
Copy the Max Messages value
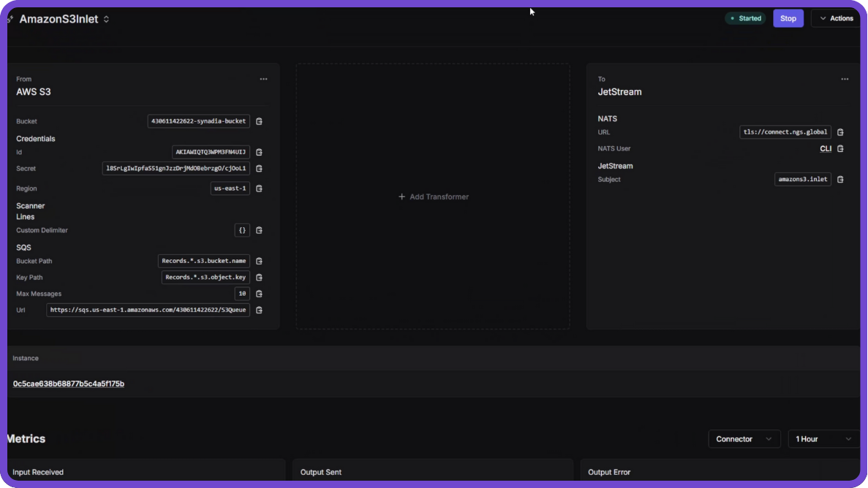(259, 294)
